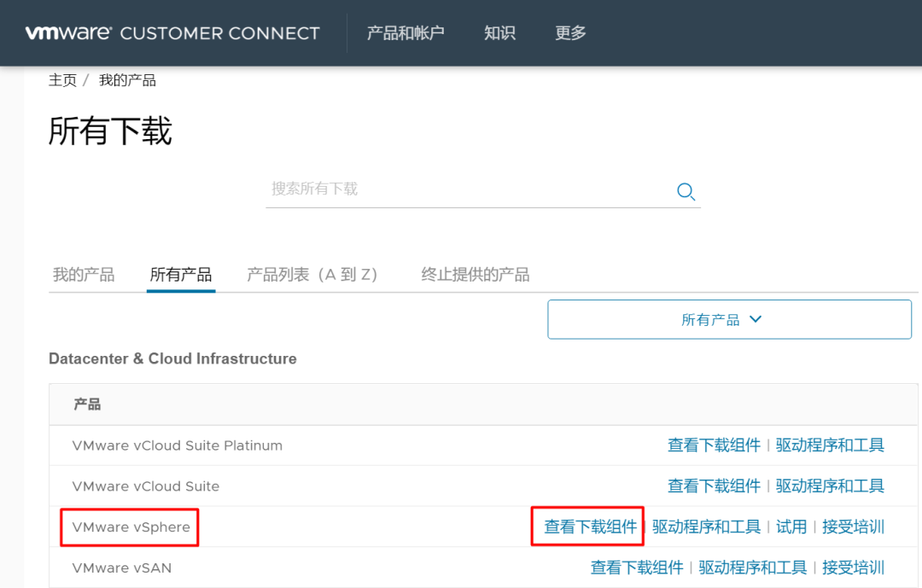Switch to 终止提供的产品 tab
Viewport: 922px width, 588px height.
click(476, 275)
